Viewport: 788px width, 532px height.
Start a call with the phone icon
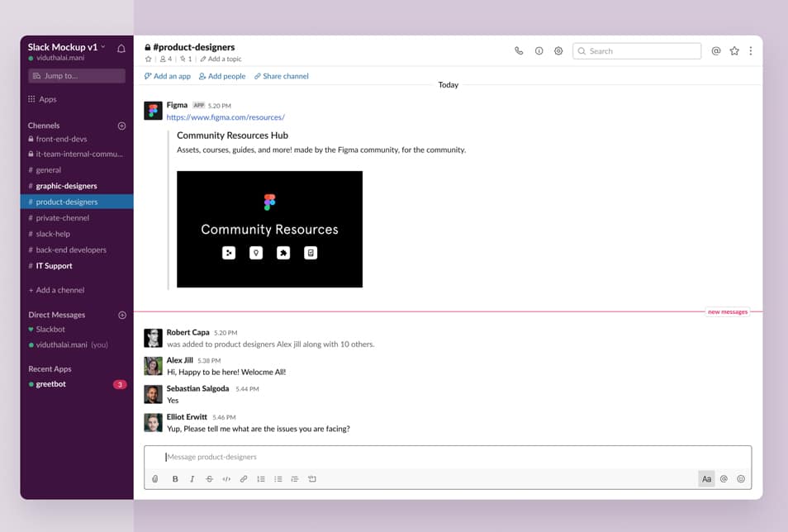click(519, 50)
